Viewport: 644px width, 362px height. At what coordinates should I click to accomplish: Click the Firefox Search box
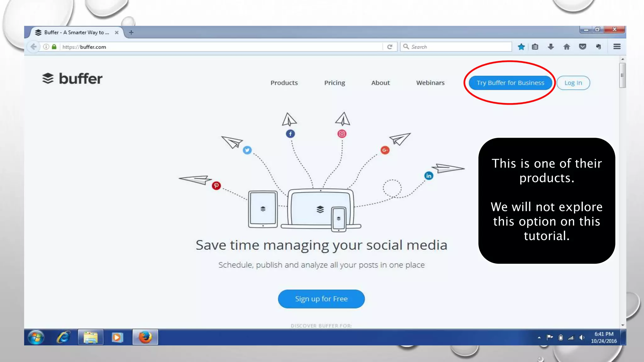point(456,47)
